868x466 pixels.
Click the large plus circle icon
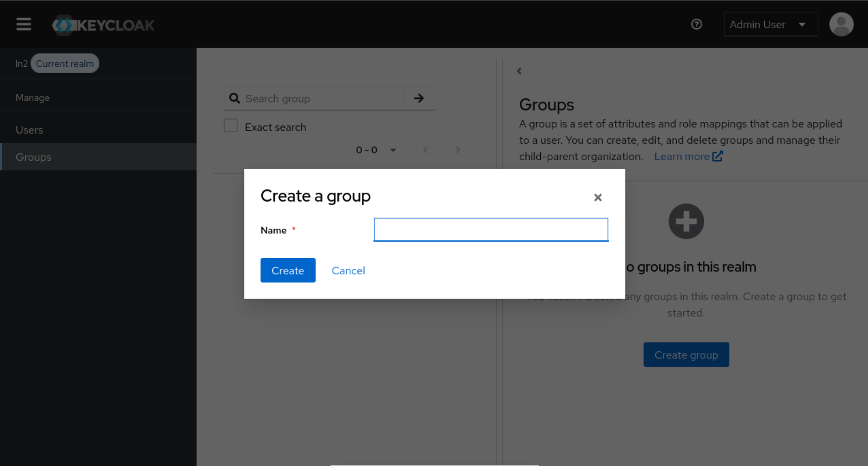click(x=686, y=221)
